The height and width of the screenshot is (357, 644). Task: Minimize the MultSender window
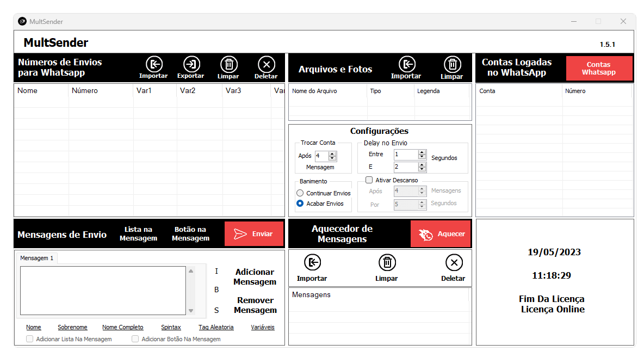[574, 21]
